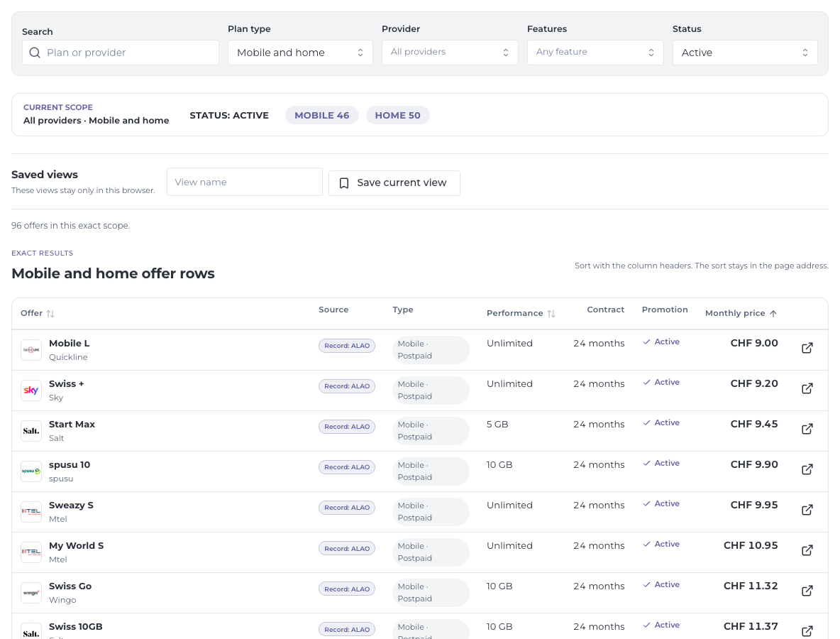Image resolution: width=840 pixels, height=639 pixels.
Task: Click the search magnifier icon
Action: 35,53
